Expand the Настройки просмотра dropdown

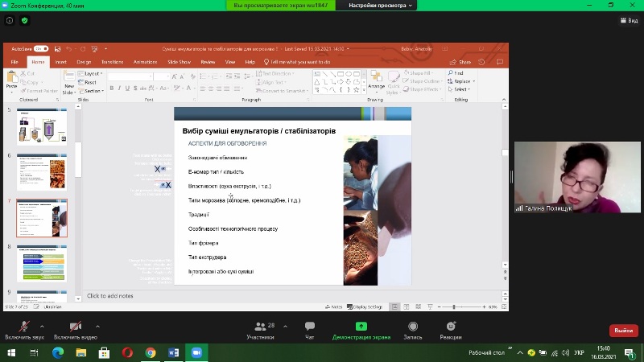coord(381,5)
